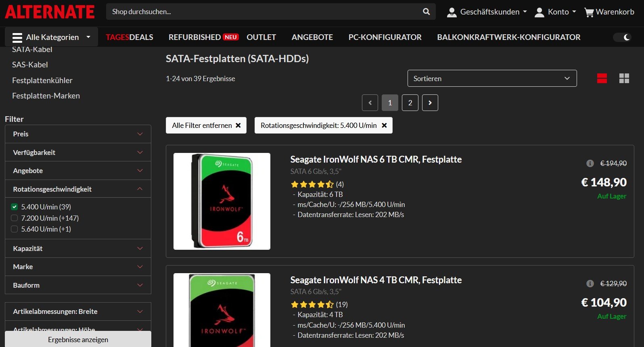
Task: Click the hamburger icon for Alle Kategorien
Action: click(x=17, y=38)
